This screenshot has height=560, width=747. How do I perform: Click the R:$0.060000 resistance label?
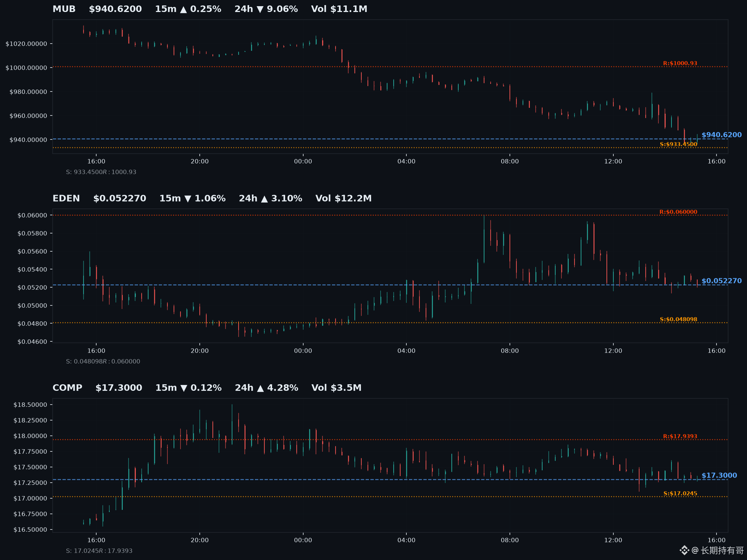click(678, 212)
